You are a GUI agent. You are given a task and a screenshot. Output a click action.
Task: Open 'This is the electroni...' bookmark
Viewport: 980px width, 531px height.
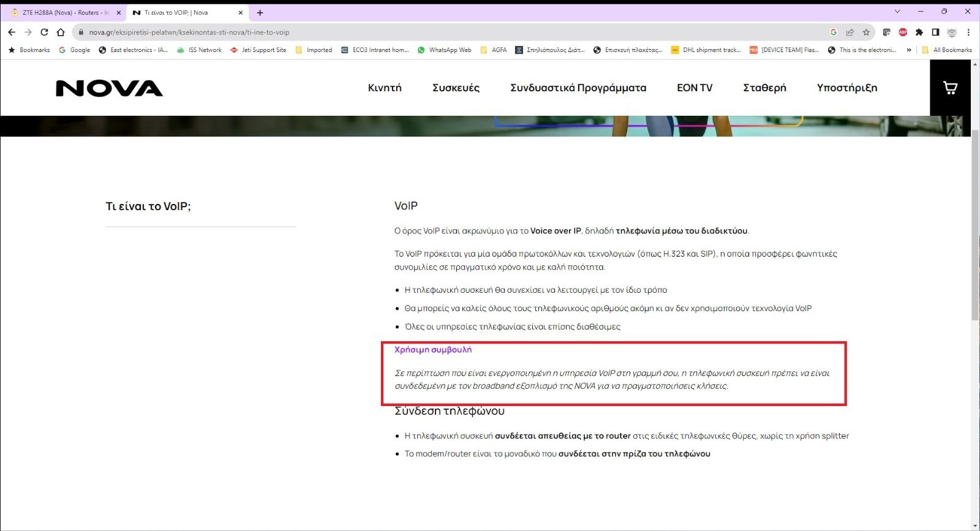[862, 50]
